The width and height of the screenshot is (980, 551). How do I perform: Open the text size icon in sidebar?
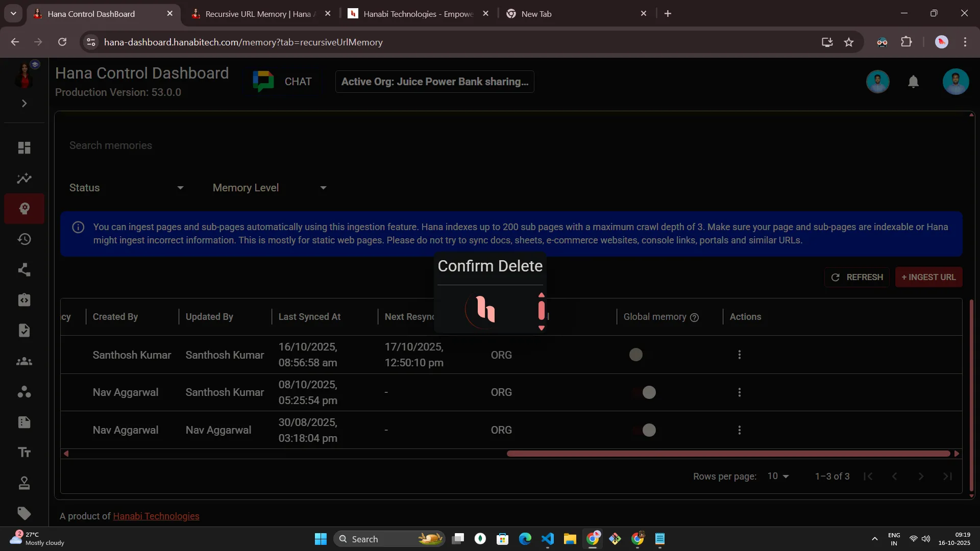[24, 453]
